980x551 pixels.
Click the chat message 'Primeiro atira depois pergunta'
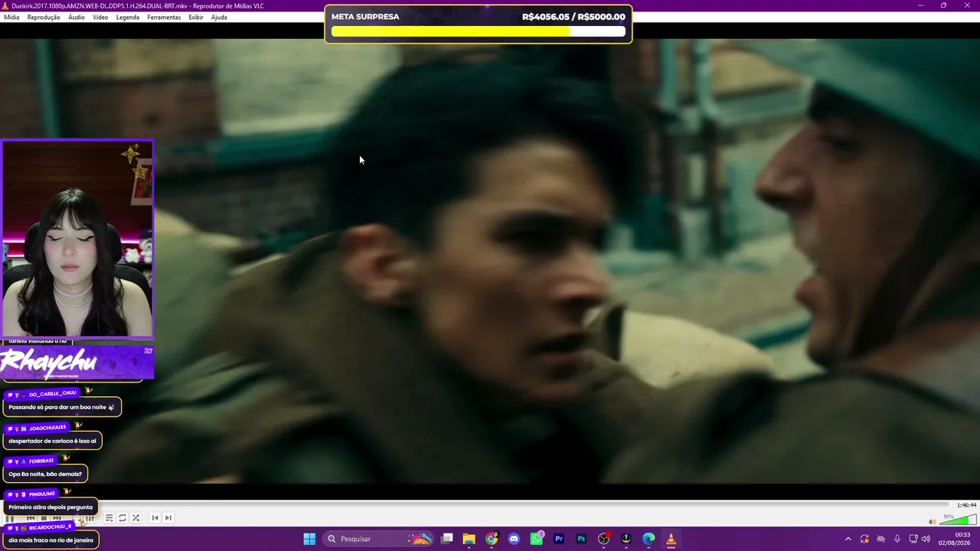51,507
